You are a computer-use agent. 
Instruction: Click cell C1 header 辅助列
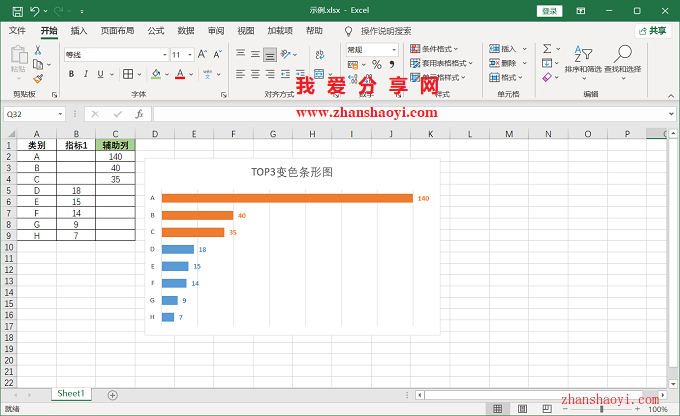[115, 145]
